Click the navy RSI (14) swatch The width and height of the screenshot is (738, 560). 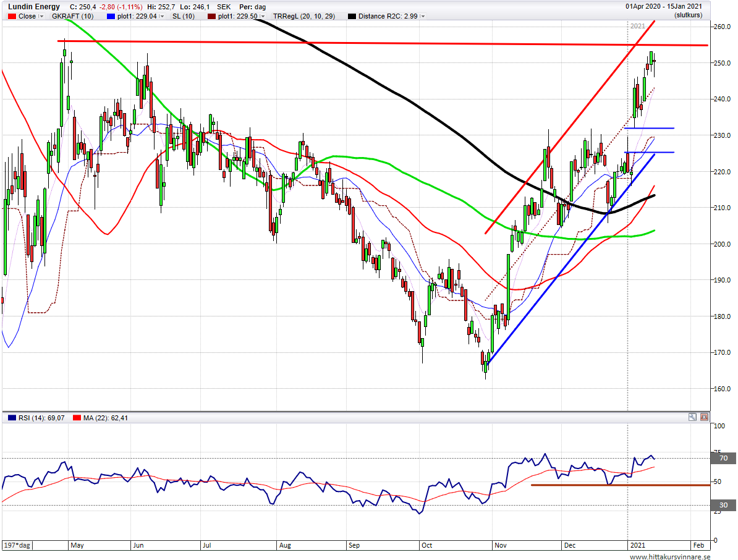(12, 418)
